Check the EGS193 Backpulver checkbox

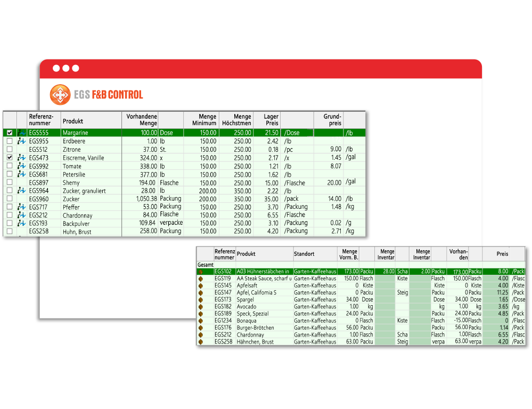pos(10,223)
